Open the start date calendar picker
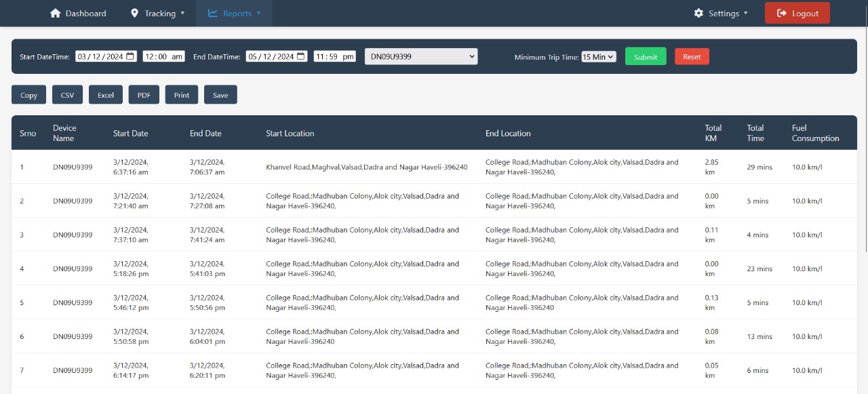Image resolution: width=868 pixels, height=394 pixels. tap(130, 56)
